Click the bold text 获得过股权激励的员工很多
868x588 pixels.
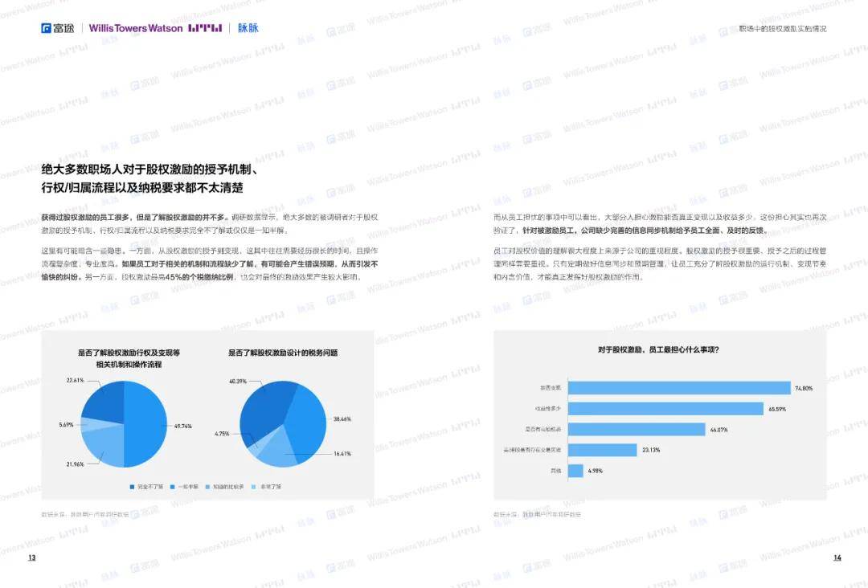86,218
